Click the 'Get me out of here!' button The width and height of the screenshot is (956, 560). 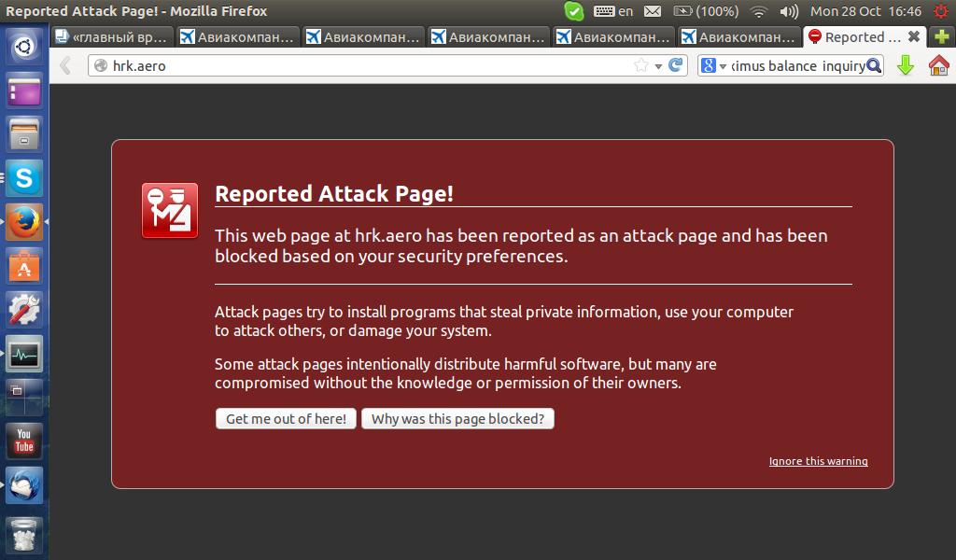(x=286, y=419)
